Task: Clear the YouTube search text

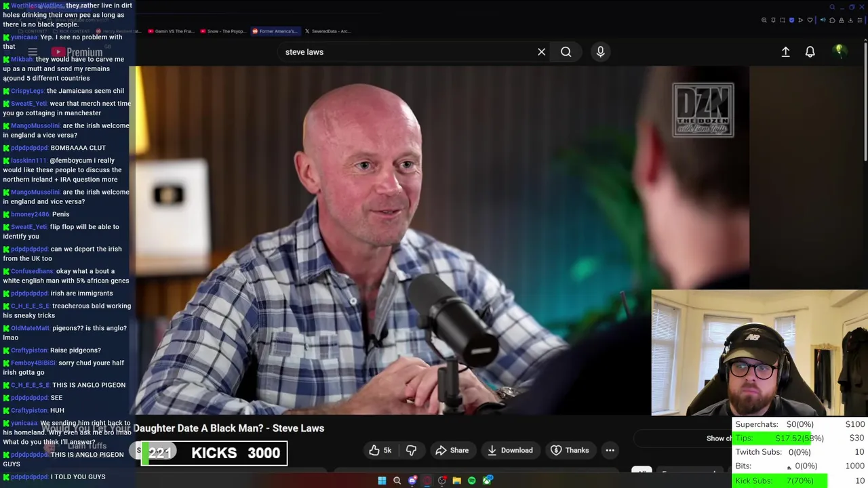Action: [541, 52]
